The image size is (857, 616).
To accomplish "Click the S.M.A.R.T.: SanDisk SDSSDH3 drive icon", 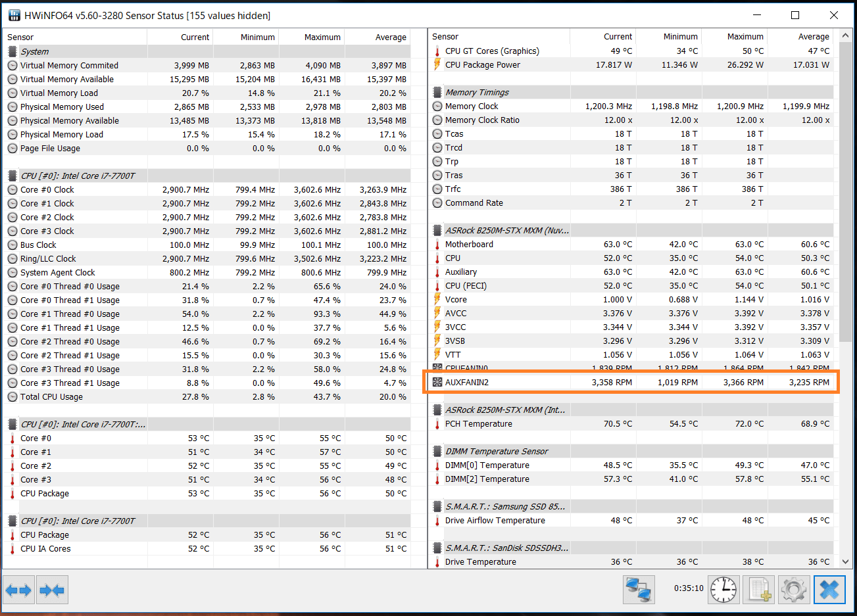I will point(437,548).
